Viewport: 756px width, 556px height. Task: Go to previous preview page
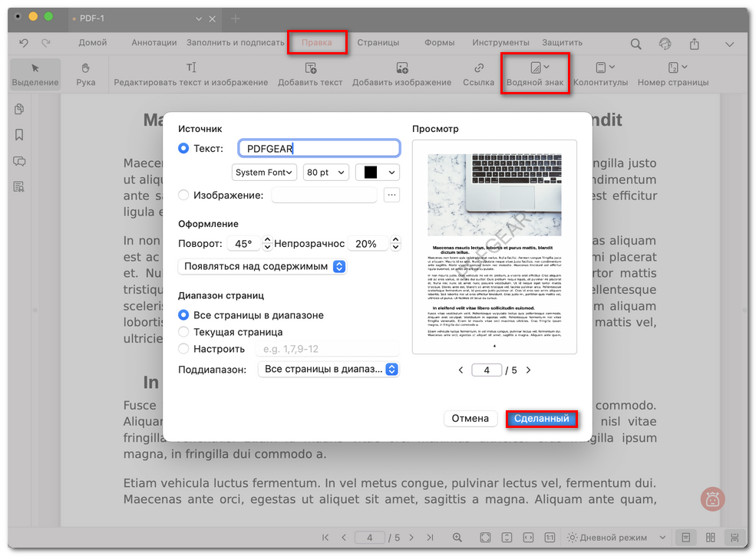coord(461,370)
